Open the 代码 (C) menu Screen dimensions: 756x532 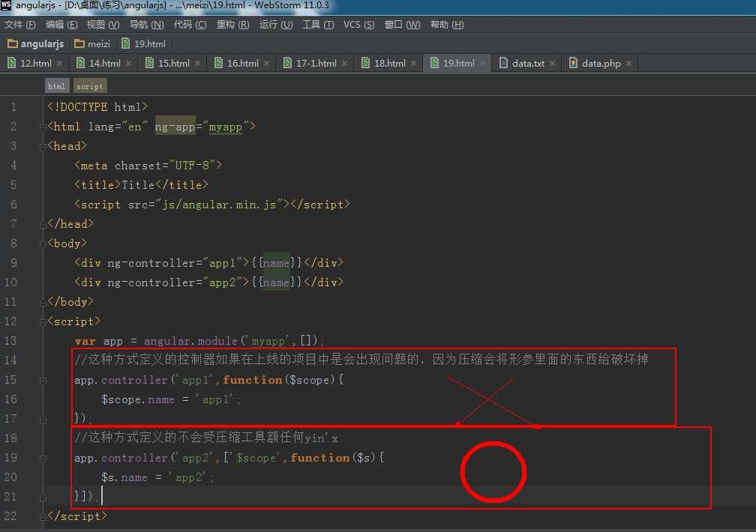pyautogui.click(x=190, y=25)
